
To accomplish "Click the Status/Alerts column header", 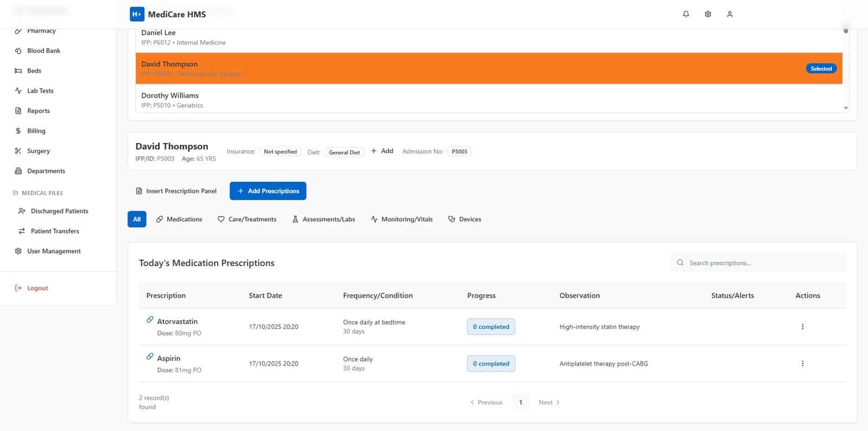I will coord(732,296).
